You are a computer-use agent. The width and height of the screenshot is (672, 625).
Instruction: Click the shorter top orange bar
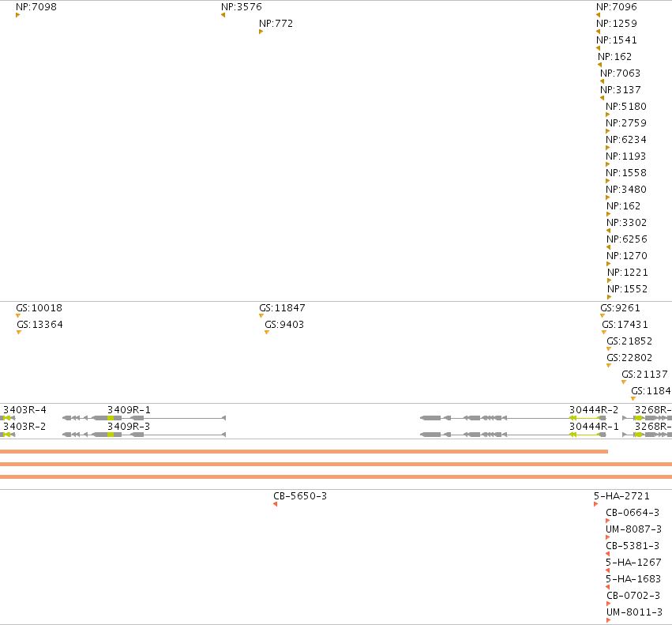304,451
